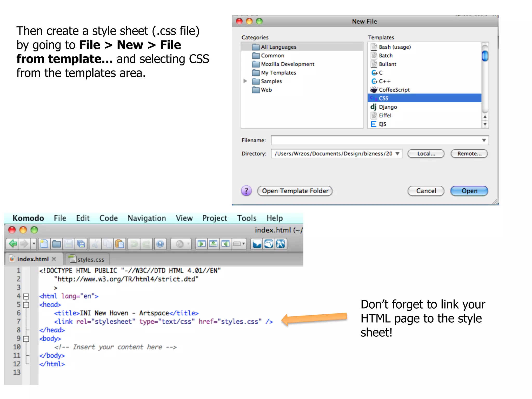Collapse the html tag fold marker on line 4
532x399 pixels.
point(26,296)
